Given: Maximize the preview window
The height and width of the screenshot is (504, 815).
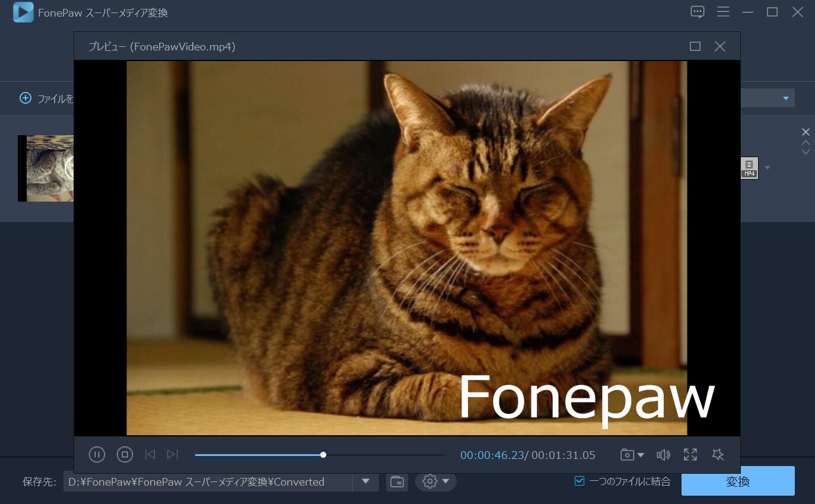Looking at the screenshot, I should click(695, 46).
